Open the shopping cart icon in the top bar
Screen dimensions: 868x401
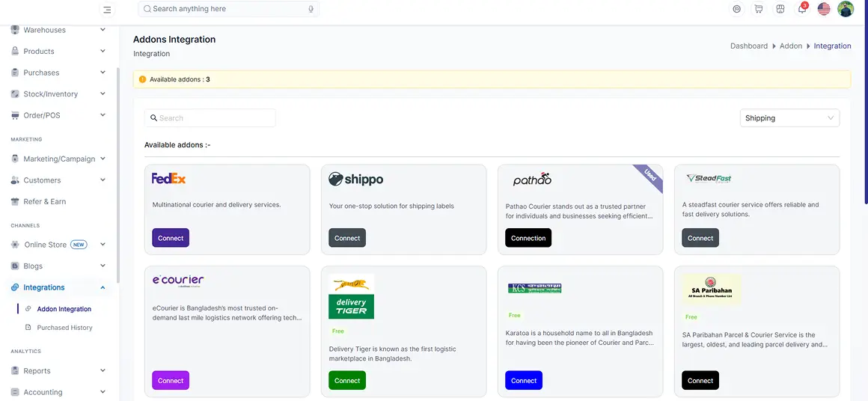pyautogui.click(x=759, y=9)
